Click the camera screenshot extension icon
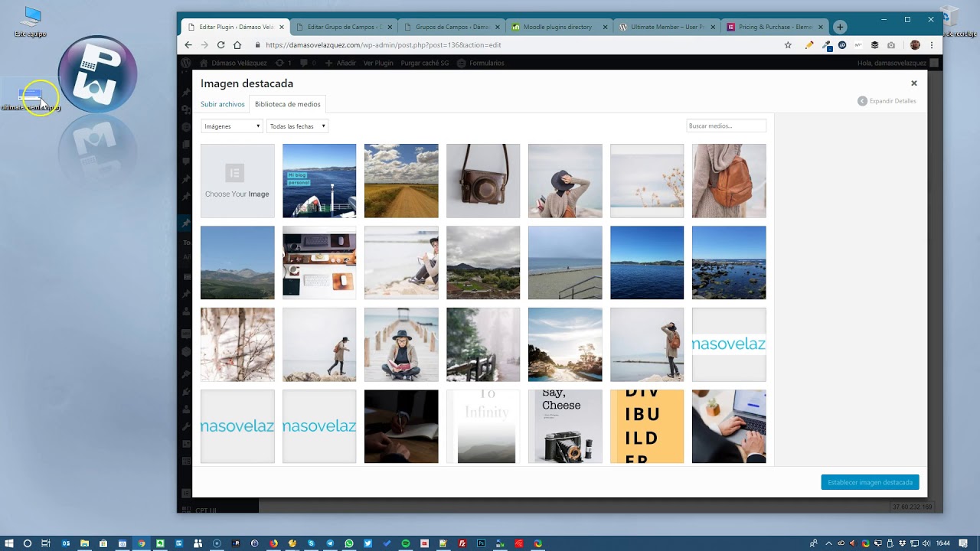The width and height of the screenshot is (980, 551). click(x=891, y=45)
